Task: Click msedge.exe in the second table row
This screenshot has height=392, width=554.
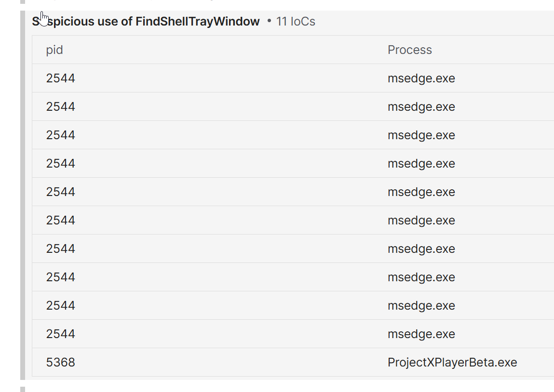Action: click(x=421, y=106)
